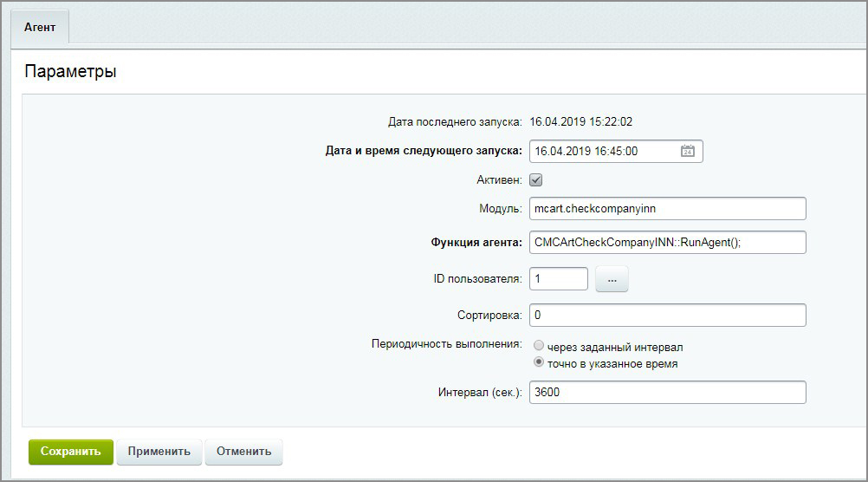Screen dimensions: 868x482
Task: Open the calendar picker for next launch date
Action: 688,151
